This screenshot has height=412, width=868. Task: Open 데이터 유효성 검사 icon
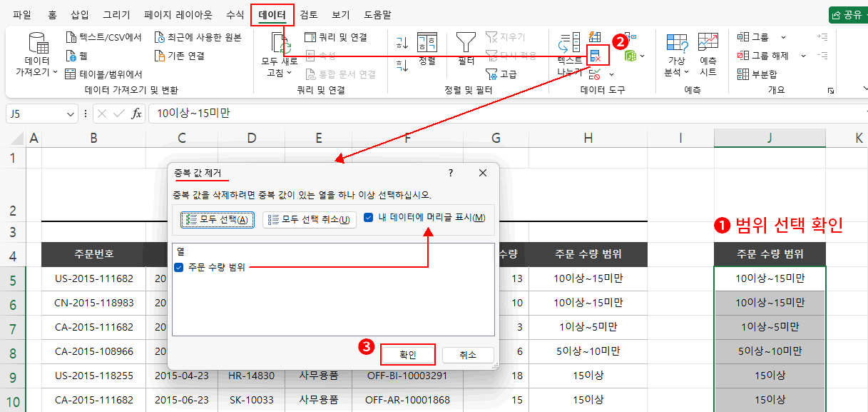coord(596,74)
